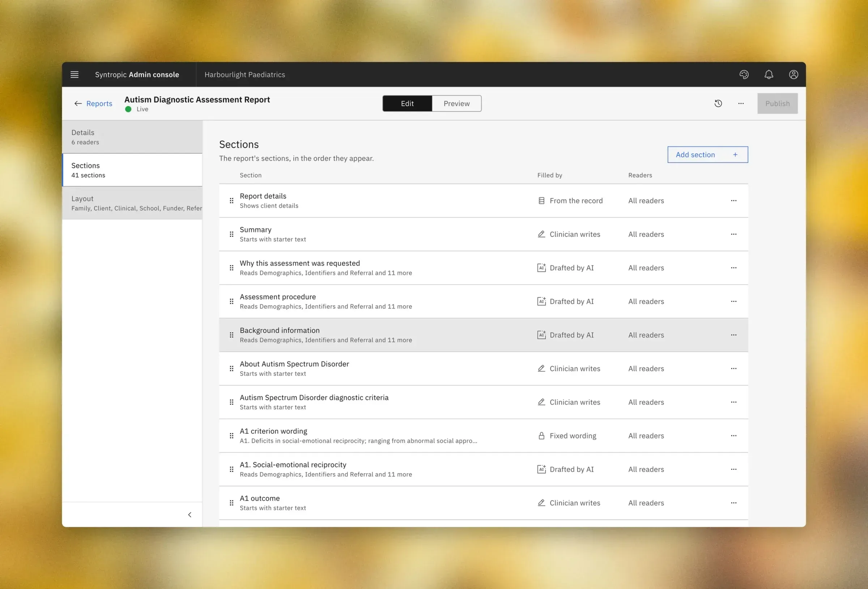Open options for Assessment procedure row
Image resolution: width=868 pixels, height=589 pixels.
(733, 302)
